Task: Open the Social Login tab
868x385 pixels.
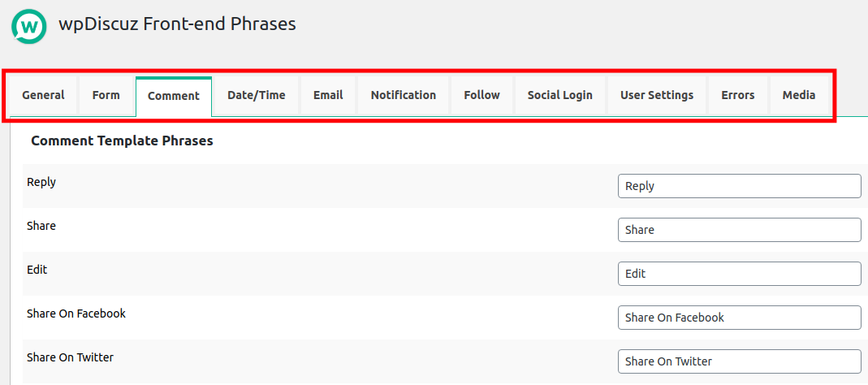Action: tap(560, 95)
